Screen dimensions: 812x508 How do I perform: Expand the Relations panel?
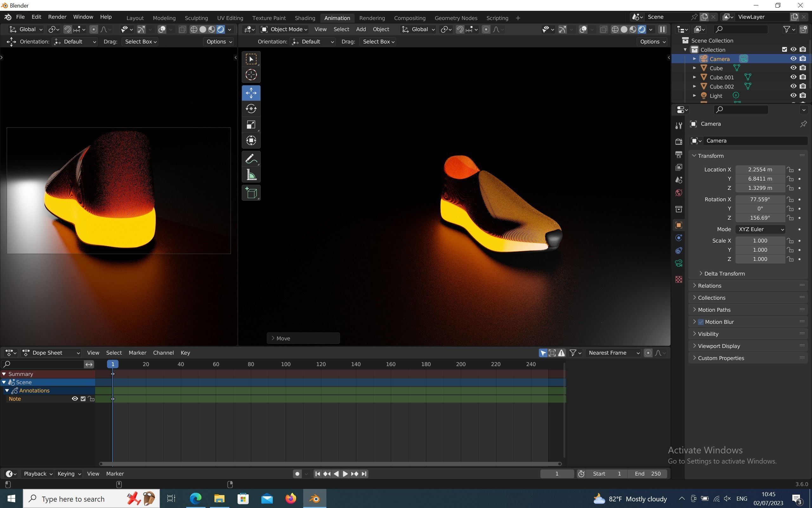[x=748, y=286]
